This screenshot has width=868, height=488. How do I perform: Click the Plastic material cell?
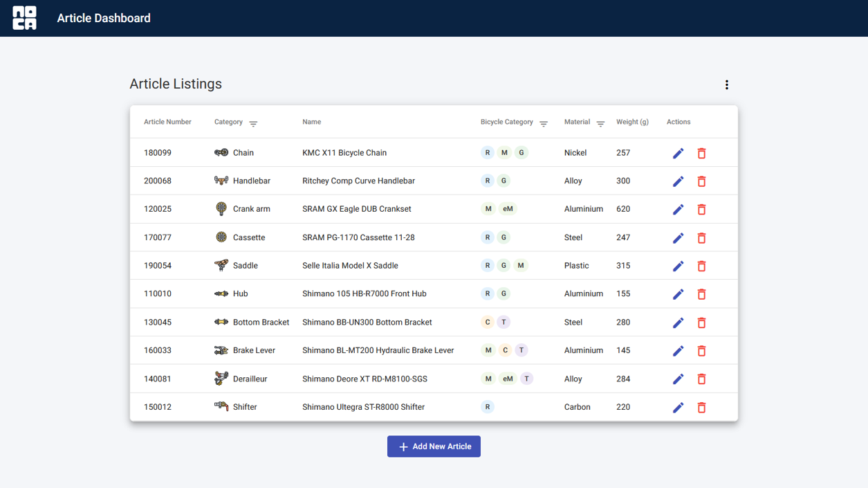(x=576, y=266)
